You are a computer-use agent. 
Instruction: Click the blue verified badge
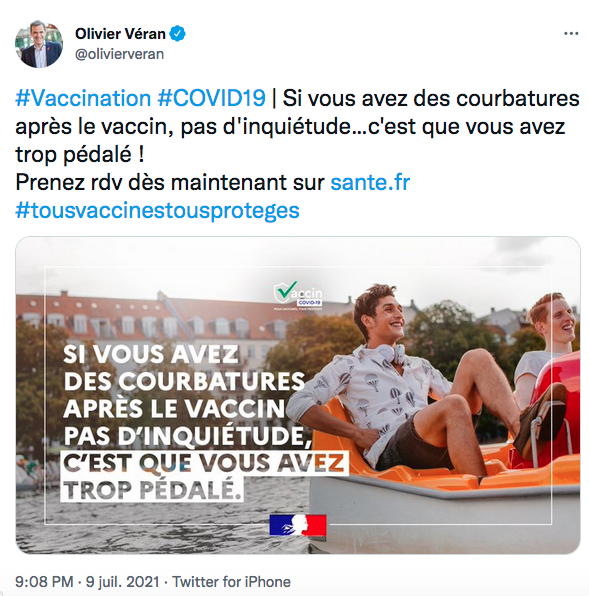point(177,34)
